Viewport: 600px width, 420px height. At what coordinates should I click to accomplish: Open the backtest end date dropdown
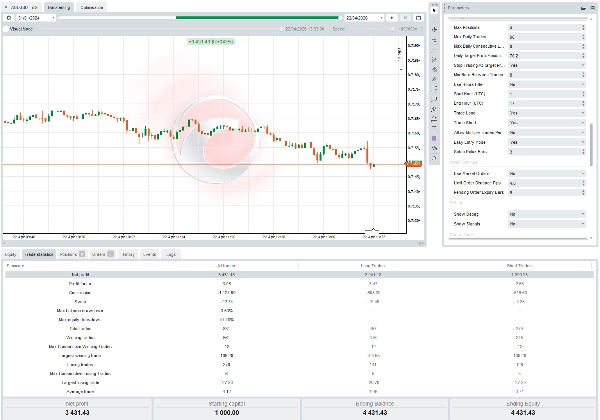(364, 18)
